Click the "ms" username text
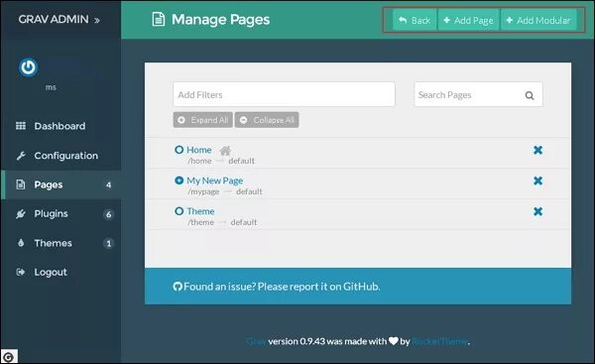Screen dimensions: 595x364 [x=51, y=87]
